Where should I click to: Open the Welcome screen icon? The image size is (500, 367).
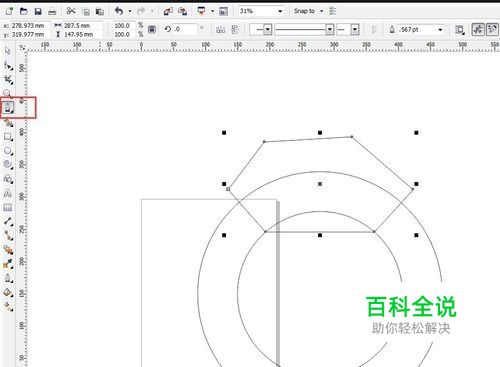pos(223,11)
